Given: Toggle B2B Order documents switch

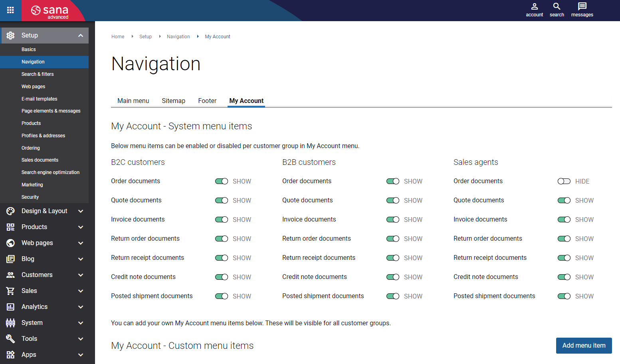Looking at the screenshot, I should [393, 181].
